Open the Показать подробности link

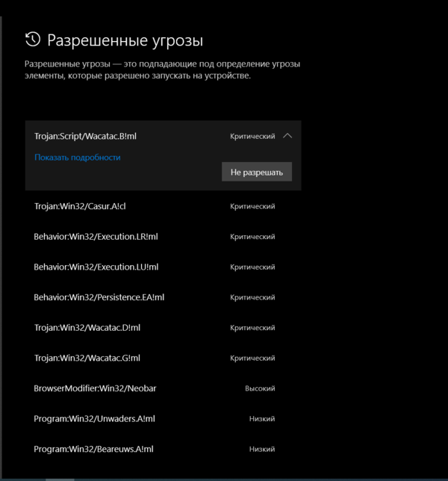pos(77,158)
